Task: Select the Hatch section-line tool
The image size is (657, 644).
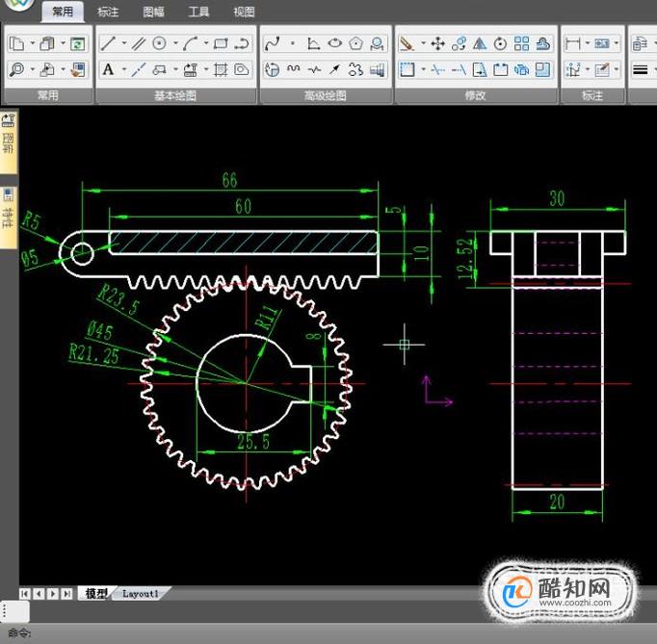Action: click(221, 69)
